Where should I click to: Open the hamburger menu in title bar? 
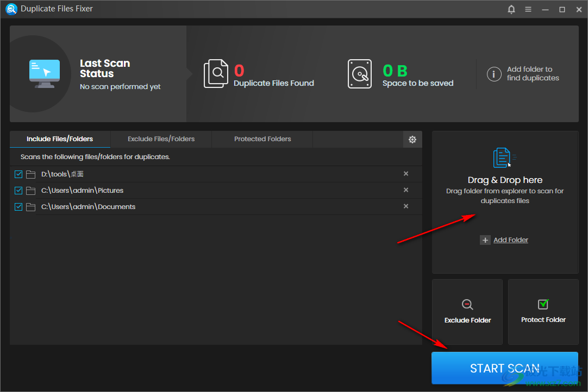click(528, 9)
